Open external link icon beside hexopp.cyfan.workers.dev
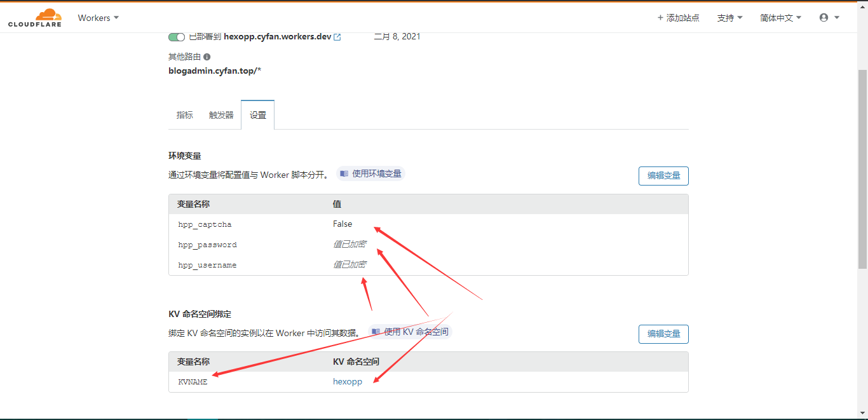 pos(337,37)
